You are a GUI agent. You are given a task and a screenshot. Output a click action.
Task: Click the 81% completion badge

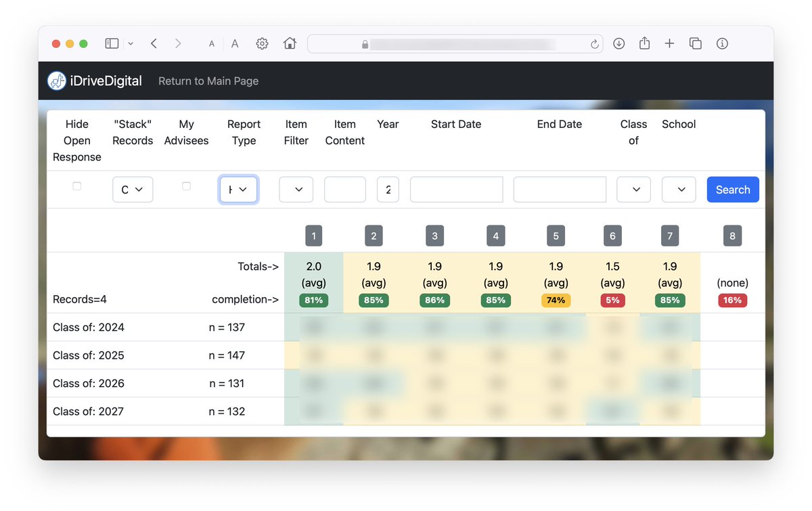point(313,300)
